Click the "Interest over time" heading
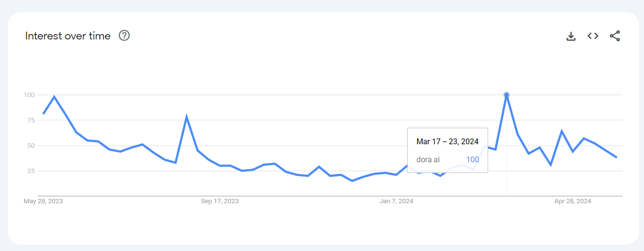The width and height of the screenshot is (644, 251). (68, 36)
